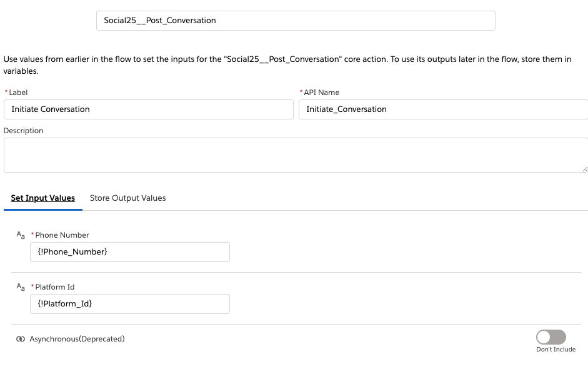Click the "Platform Id" field label
Screen dimensions: 588x379
pos(55,287)
